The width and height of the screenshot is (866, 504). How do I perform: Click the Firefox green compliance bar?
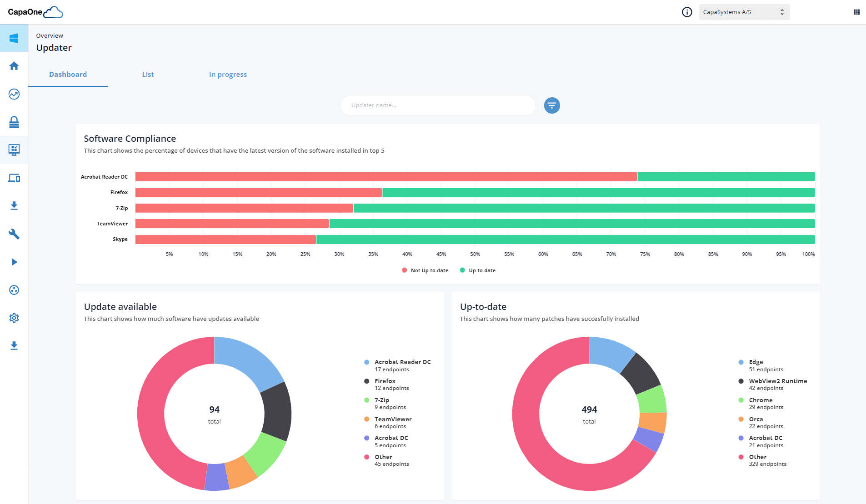click(599, 193)
